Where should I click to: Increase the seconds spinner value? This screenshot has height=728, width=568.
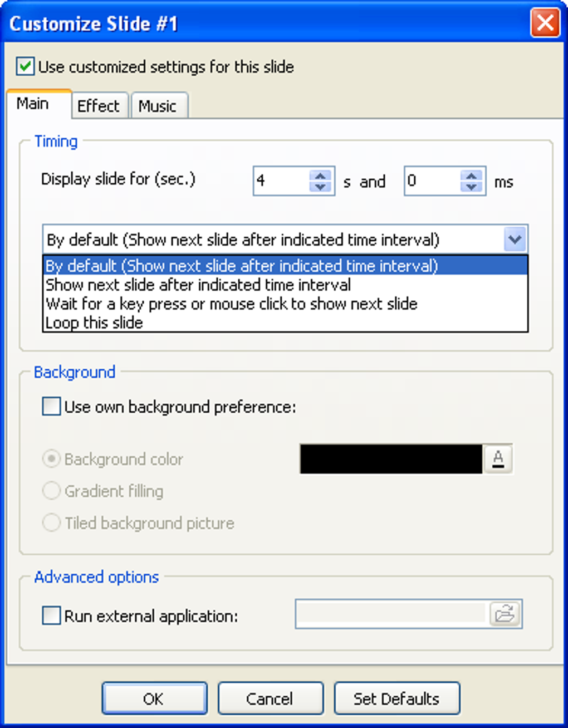click(x=320, y=175)
